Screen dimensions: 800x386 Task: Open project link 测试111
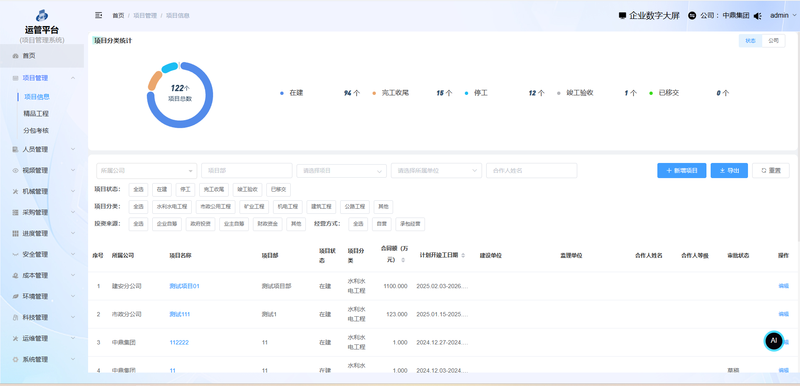click(x=180, y=314)
